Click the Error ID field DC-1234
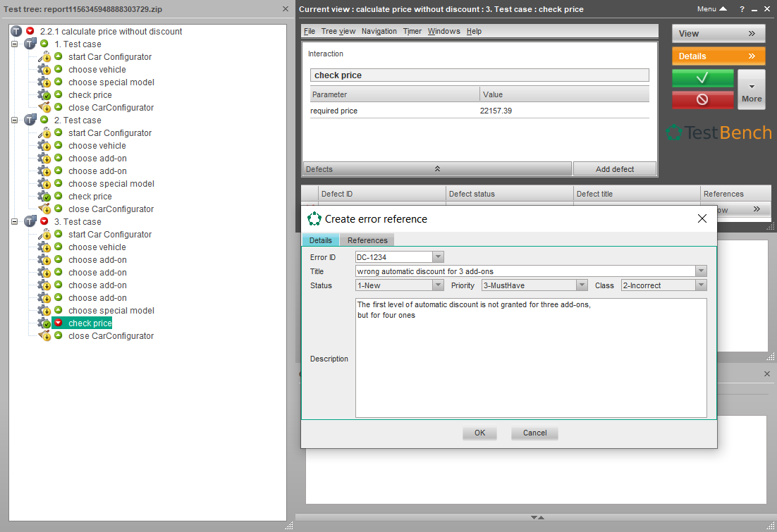The image size is (777, 532). 394,257
